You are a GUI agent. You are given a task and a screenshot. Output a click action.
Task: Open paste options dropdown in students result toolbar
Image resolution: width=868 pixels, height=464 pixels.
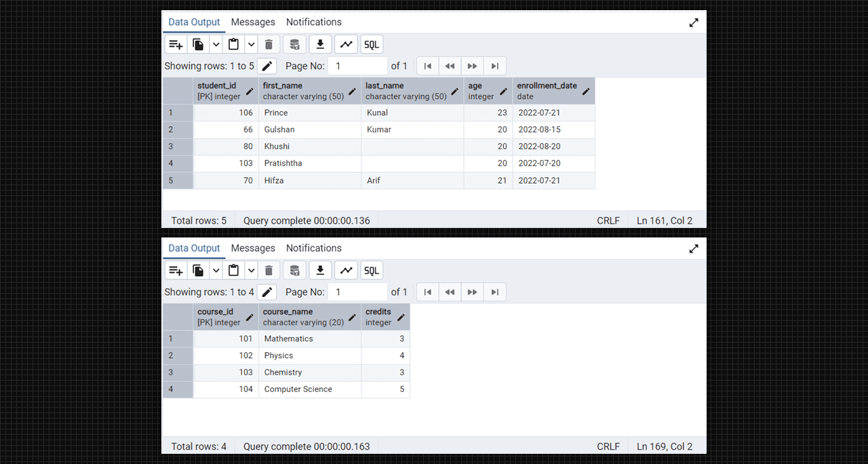click(x=251, y=45)
